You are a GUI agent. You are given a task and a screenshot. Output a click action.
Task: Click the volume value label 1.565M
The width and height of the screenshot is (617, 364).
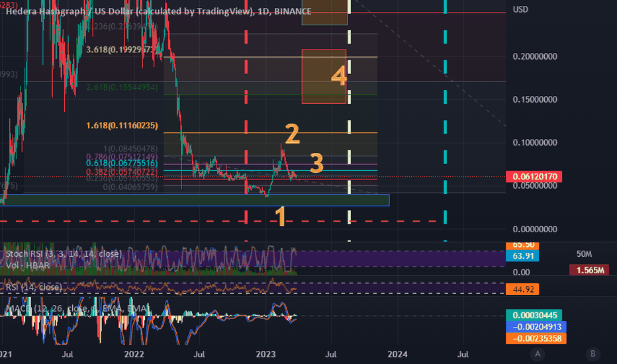click(589, 270)
